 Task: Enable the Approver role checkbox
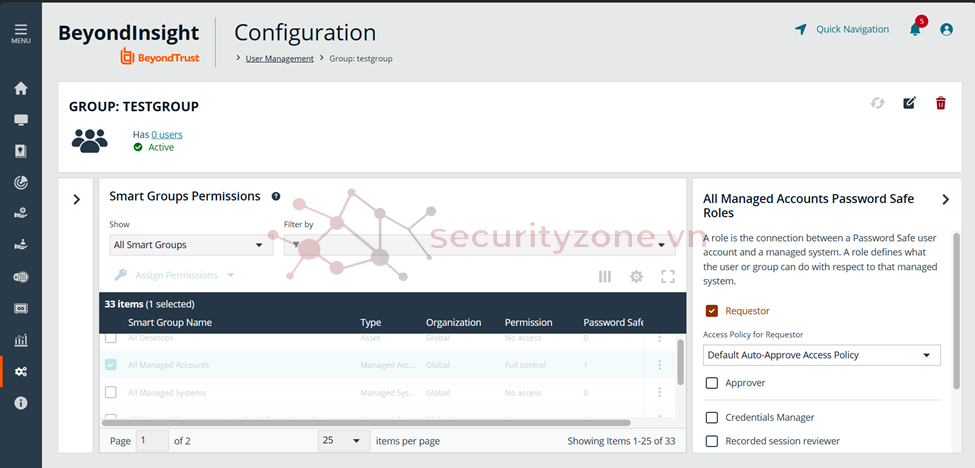click(x=712, y=383)
